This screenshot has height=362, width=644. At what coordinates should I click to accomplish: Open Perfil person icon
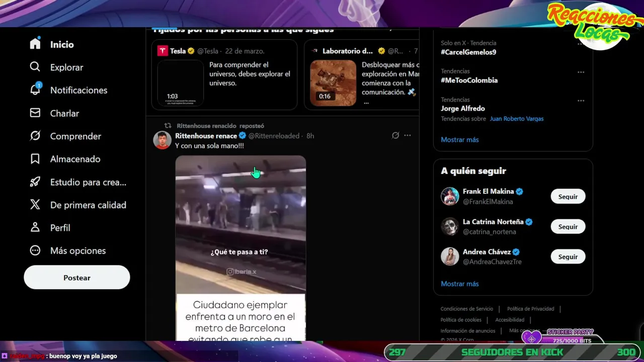click(35, 227)
